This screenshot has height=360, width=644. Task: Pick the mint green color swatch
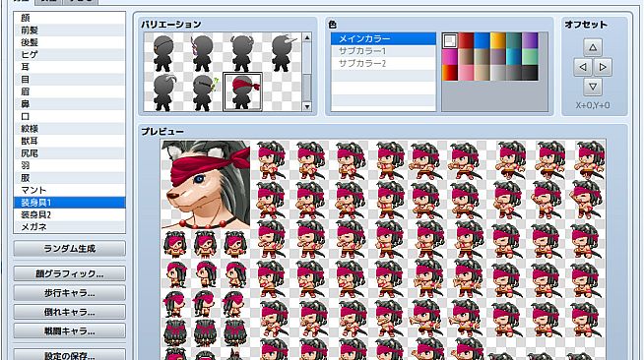530,57
